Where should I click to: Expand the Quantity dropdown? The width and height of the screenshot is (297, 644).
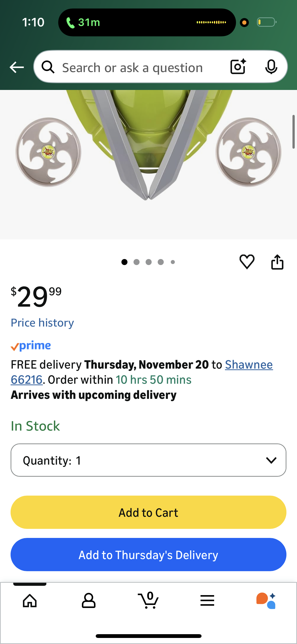tap(148, 460)
